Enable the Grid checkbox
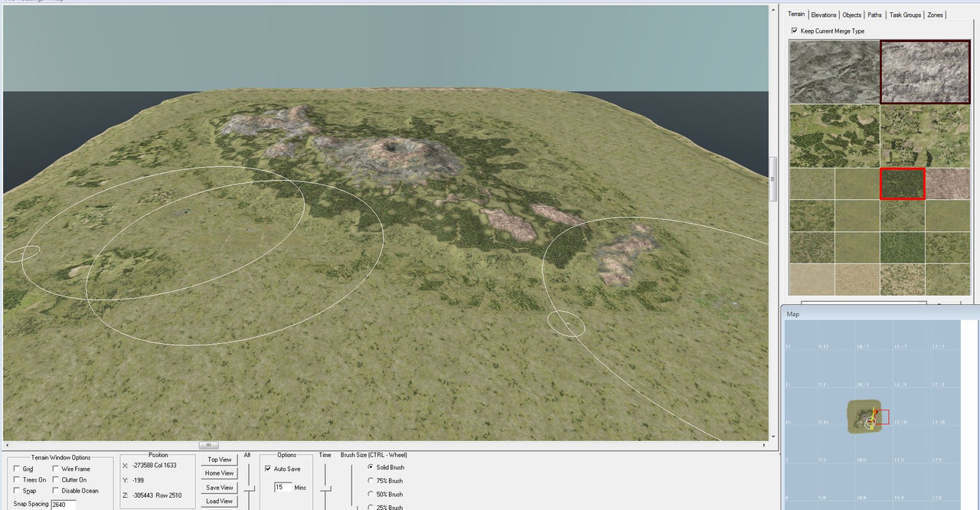The width and height of the screenshot is (980, 510). pos(18,469)
